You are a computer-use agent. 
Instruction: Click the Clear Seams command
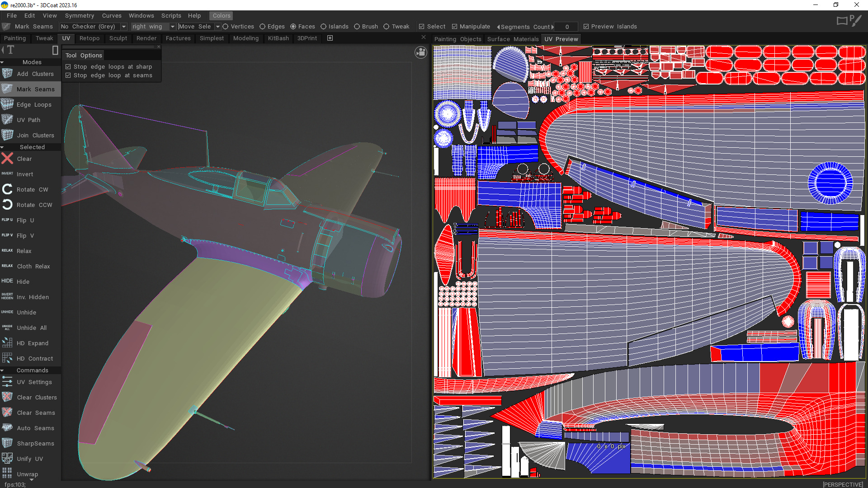click(36, 413)
